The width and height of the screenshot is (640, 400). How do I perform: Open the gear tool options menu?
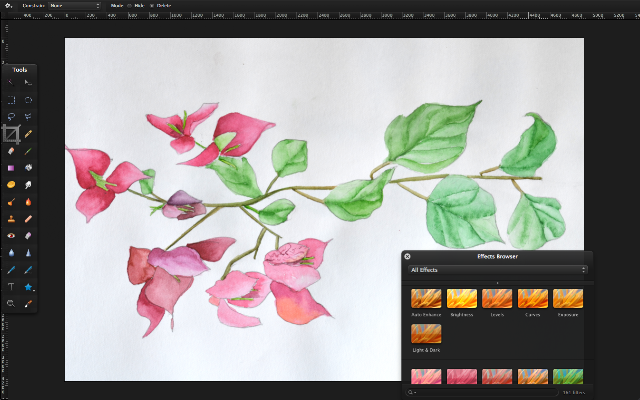[x=8, y=6]
